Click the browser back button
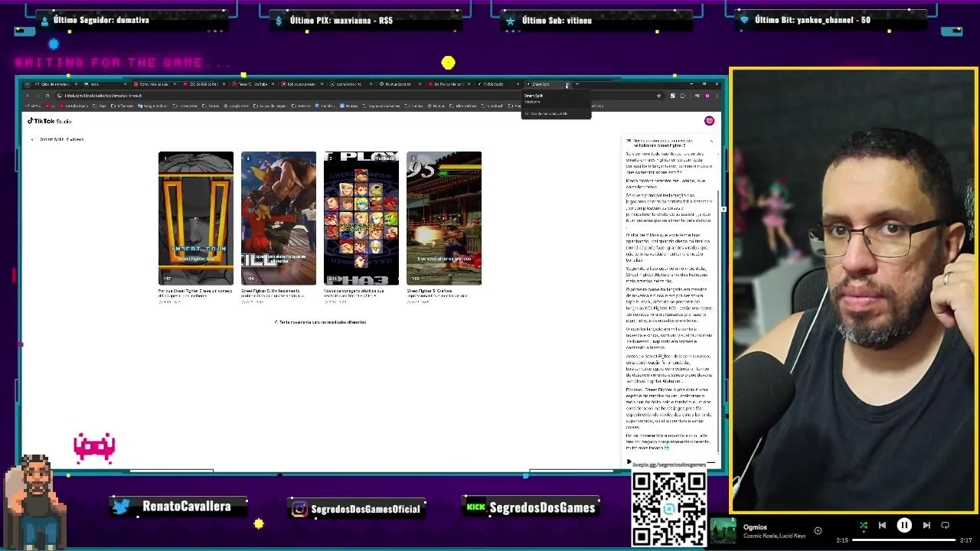Viewport: 980px width, 551px height. pyautogui.click(x=28, y=96)
